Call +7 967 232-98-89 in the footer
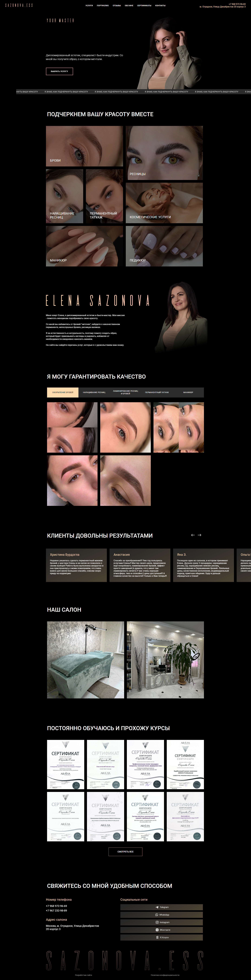This screenshot has height=980, width=251. (56, 910)
